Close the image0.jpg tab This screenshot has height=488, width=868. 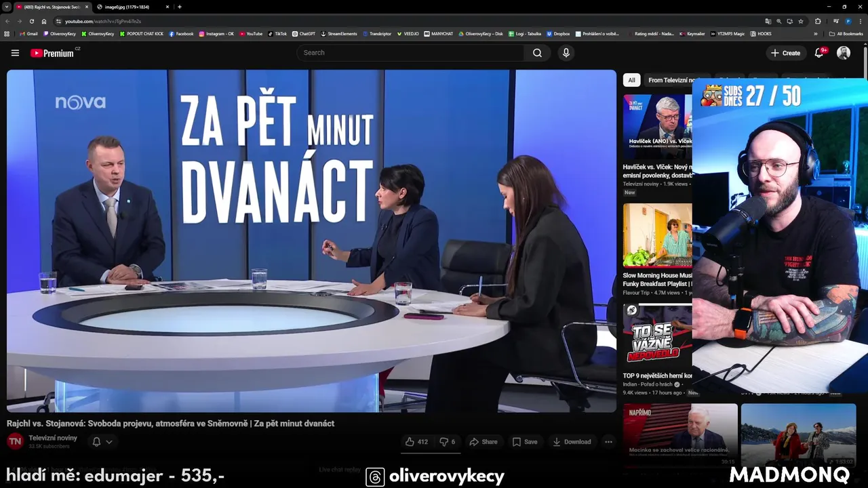coord(167,7)
